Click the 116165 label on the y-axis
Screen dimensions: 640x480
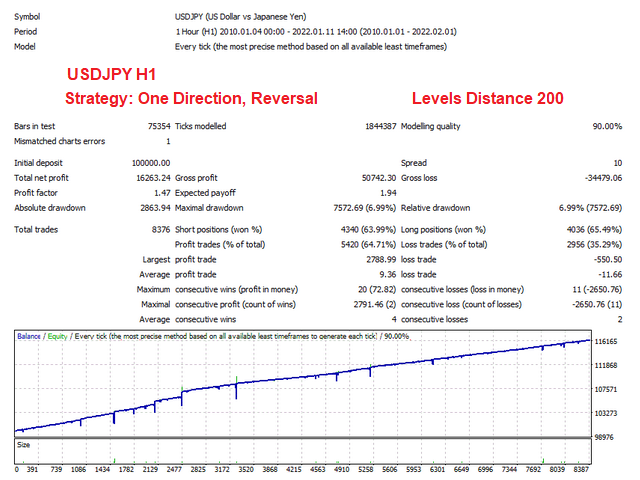[605, 343]
